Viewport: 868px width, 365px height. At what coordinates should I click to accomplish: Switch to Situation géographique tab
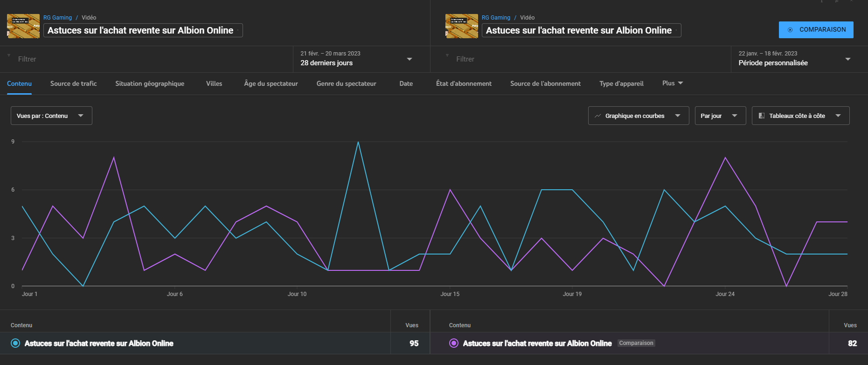point(150,83)
